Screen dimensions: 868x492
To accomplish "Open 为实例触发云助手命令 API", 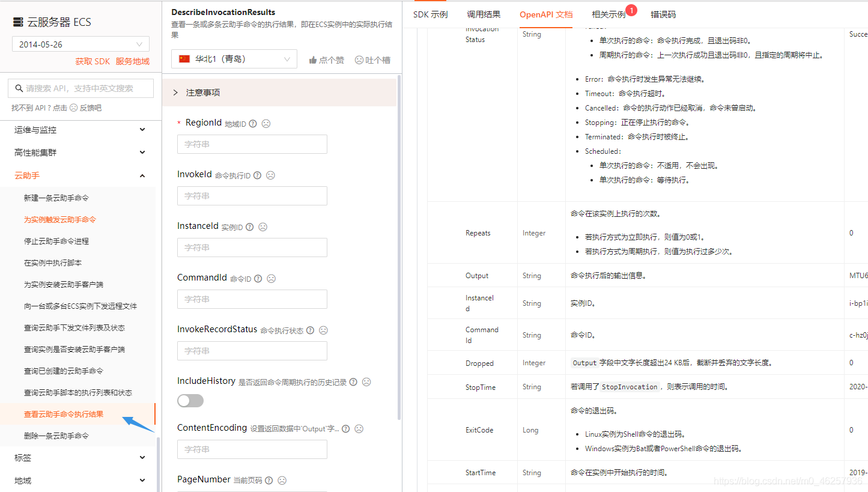I will [60, 219].
